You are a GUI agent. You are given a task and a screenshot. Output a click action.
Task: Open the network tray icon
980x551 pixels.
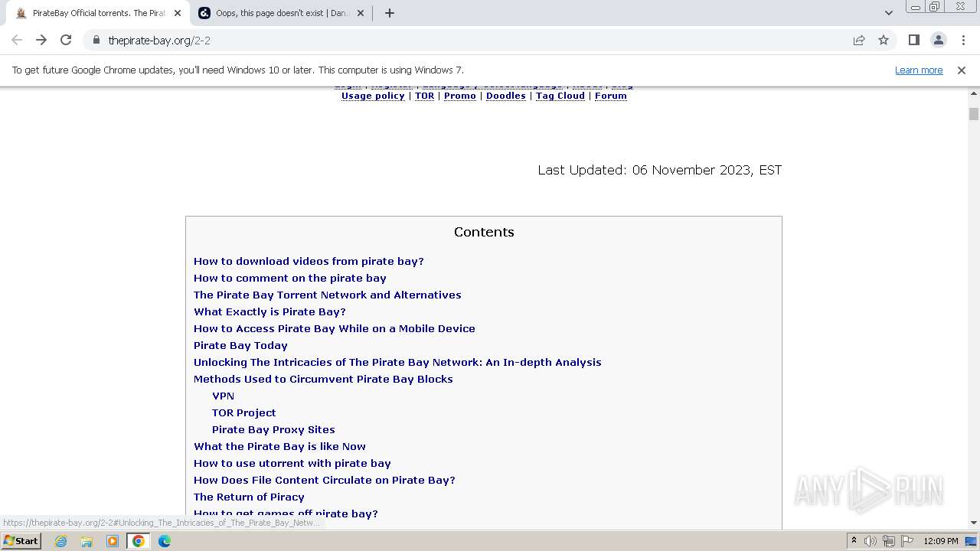coord(888,541)
